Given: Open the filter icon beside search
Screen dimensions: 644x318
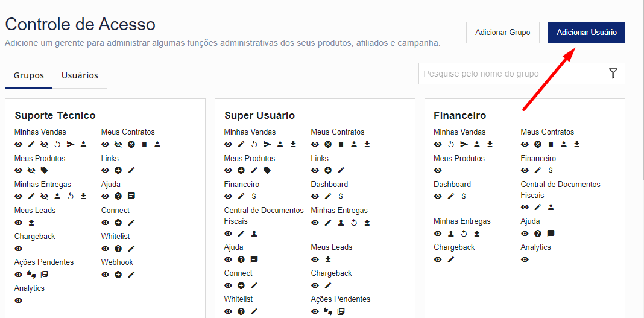Looking at the screenshot, I should click(613, 74).
